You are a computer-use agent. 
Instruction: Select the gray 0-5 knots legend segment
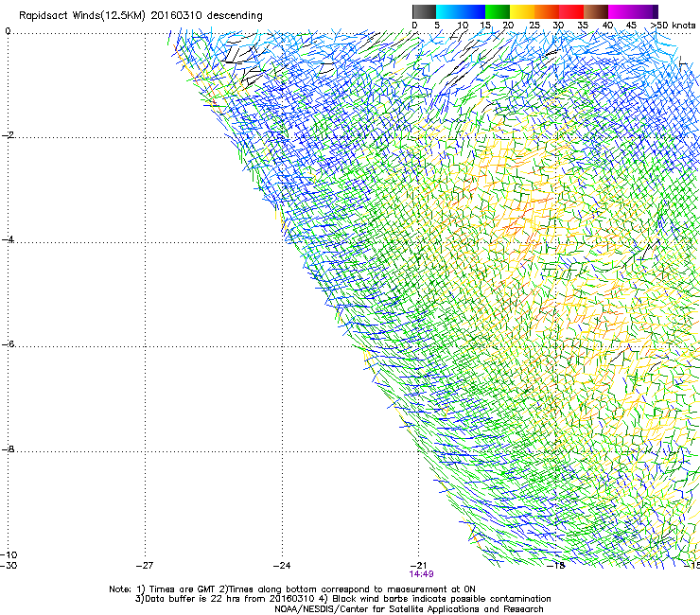pos(424,11)
